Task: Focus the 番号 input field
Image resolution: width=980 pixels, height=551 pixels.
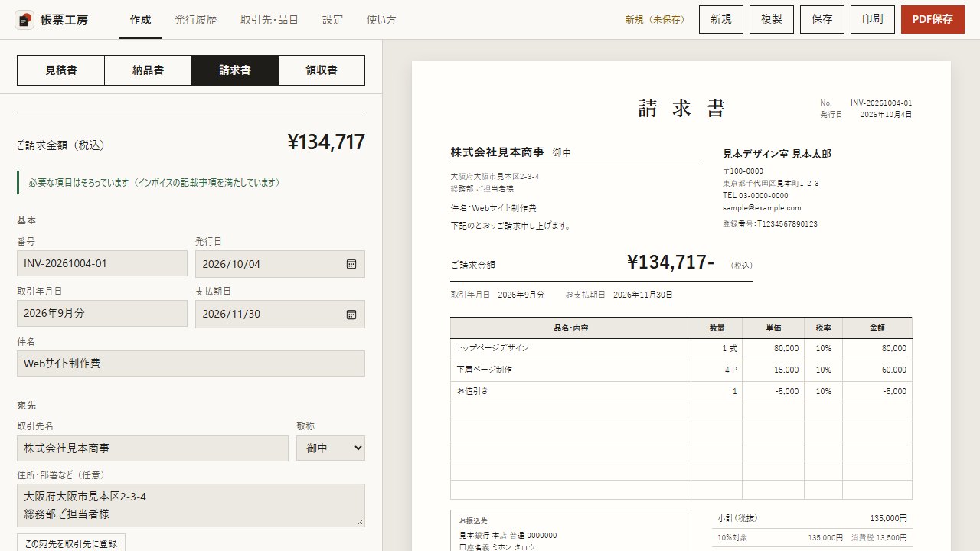Action: click(102, 263)
